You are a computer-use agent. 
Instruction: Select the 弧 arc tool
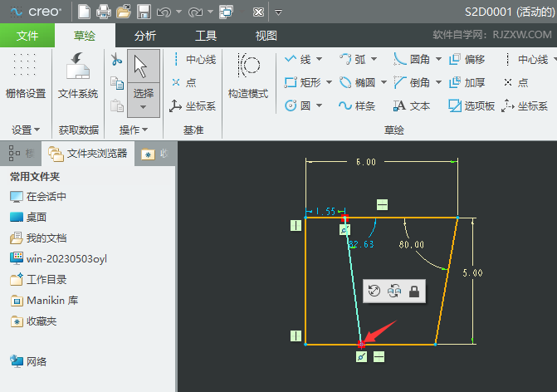pos(353,59)
